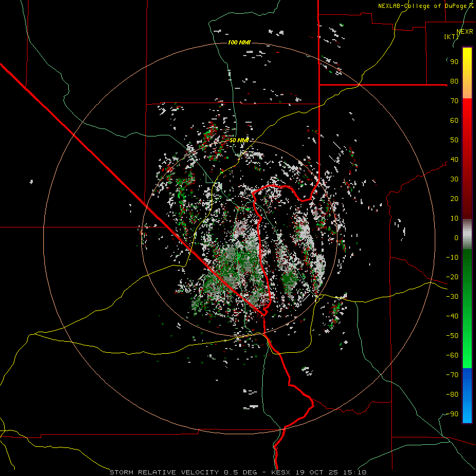476x476 pixels.
Task: Click the positive 40 scale value
Action: 454,159
